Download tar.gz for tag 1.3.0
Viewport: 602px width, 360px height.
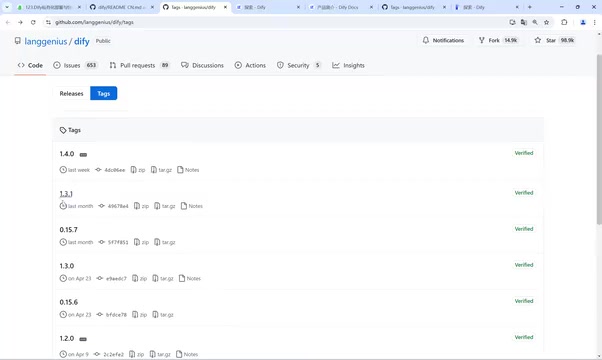point(163,278)
